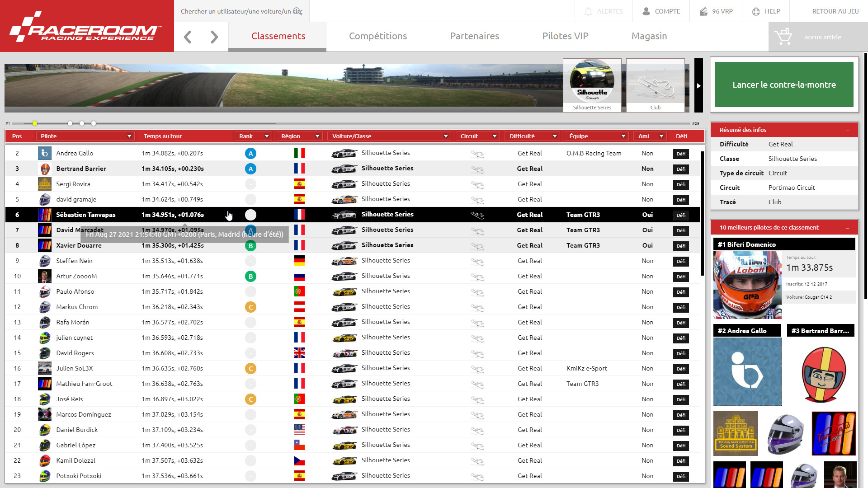Image resolution: width=868 pixels, height=488 pixels.
Task: Click Chile flag in Gabriel López row
Action: click(299, 445)
